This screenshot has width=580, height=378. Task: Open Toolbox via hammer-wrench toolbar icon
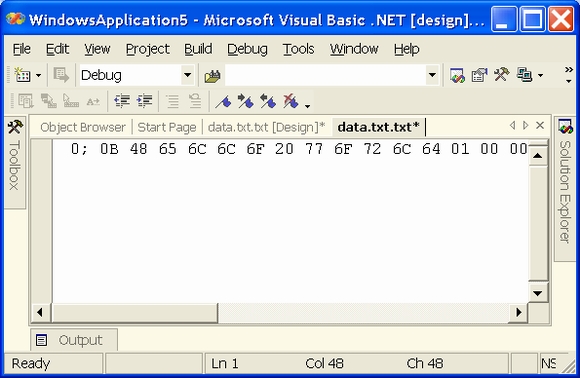(502, 75)
